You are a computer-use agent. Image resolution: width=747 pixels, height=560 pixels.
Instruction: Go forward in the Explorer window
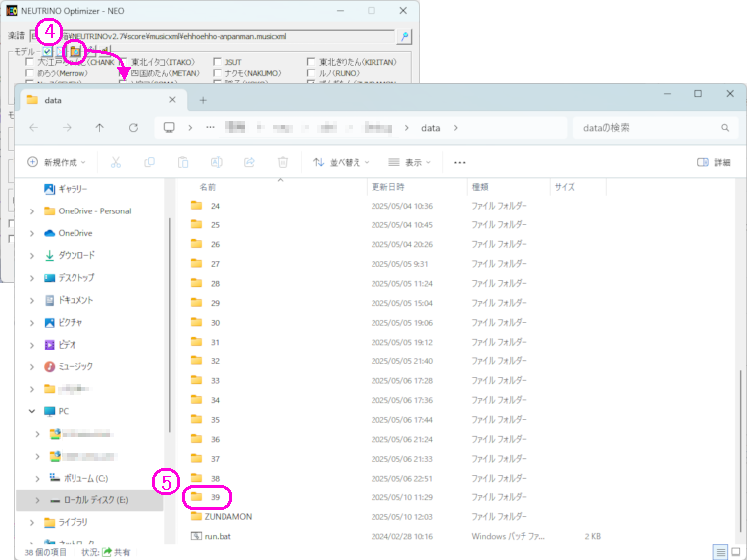pyautogui.click(x=67, y=128)
